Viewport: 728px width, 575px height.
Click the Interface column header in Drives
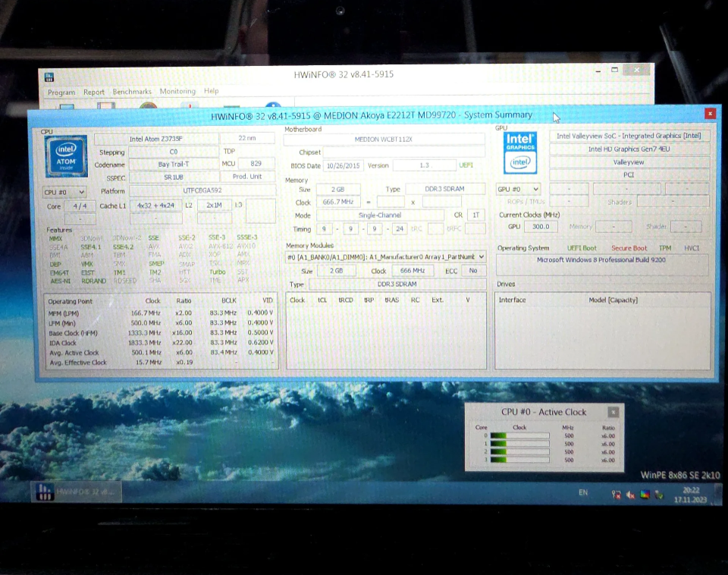click(512, 300)
